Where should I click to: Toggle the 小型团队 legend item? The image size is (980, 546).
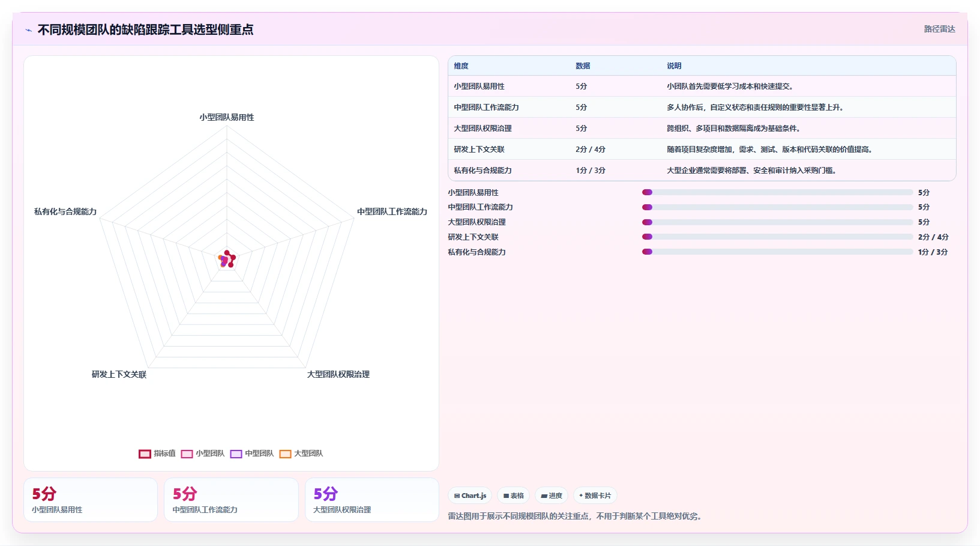pyautogui.click(x=203, y=453)
